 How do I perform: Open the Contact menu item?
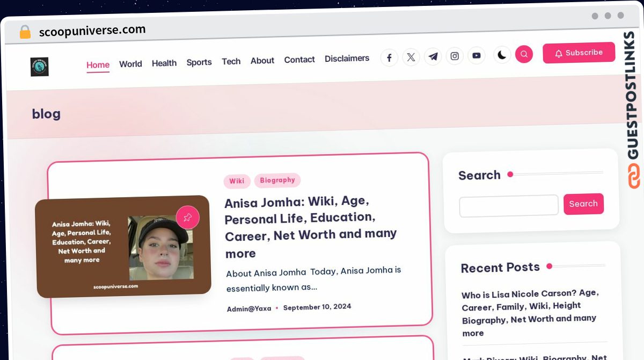tap(299, 60)
